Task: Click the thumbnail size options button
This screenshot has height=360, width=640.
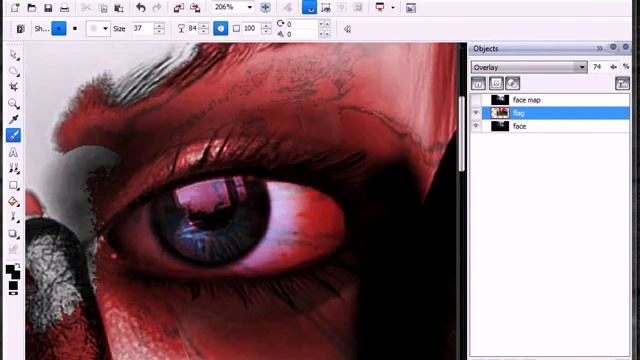Action: pos(622,84)
